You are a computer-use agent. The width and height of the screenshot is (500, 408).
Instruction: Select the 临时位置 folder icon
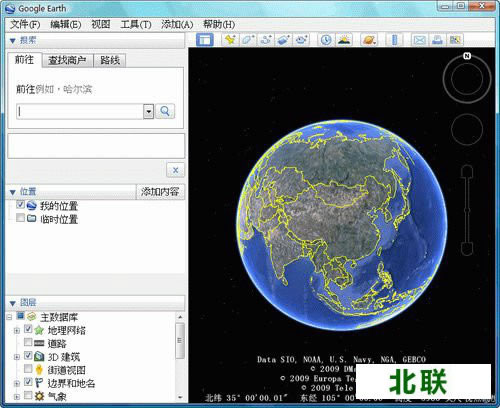point(32,219)
